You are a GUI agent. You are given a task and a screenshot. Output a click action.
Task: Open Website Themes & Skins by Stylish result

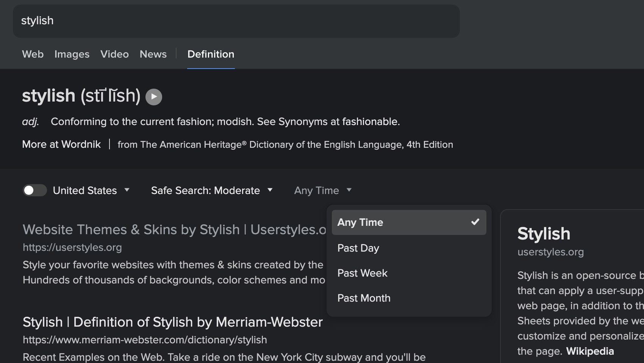coord(174,230)
